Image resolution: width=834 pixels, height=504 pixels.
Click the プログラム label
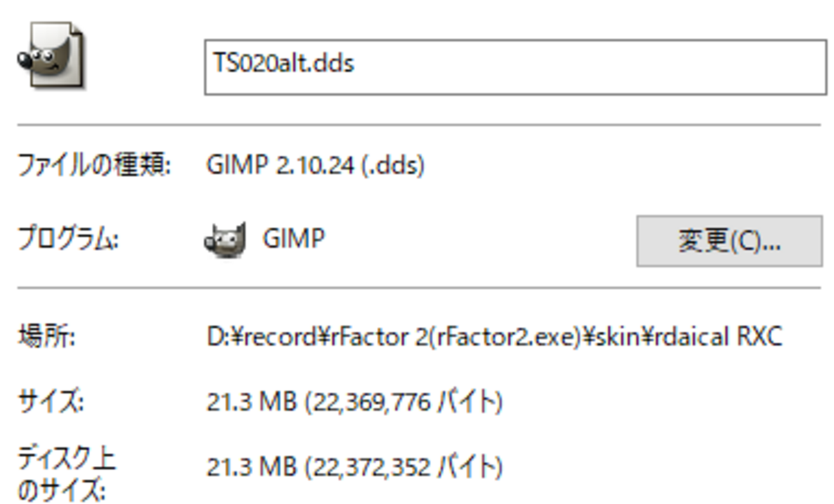67,240
